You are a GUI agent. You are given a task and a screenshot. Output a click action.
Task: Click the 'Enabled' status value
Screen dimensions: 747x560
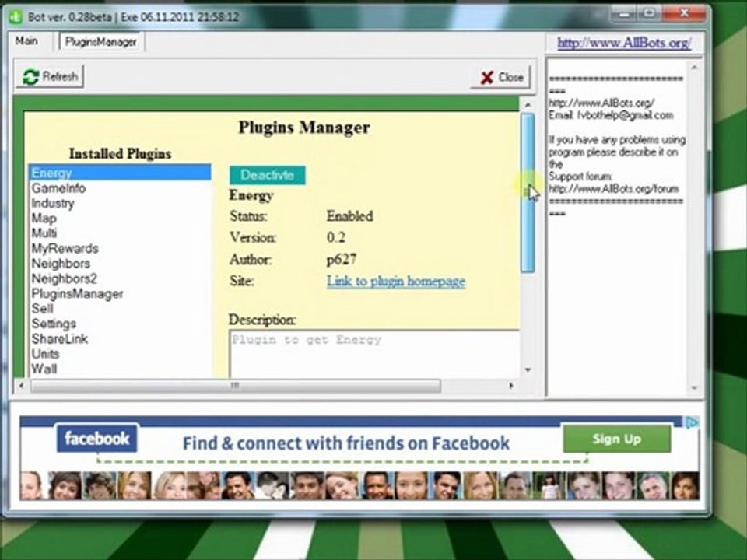tap(349, 216)
